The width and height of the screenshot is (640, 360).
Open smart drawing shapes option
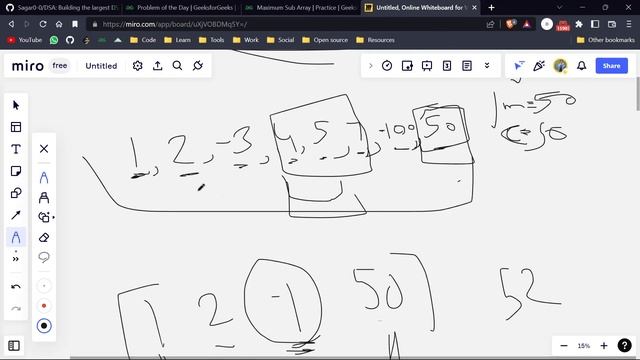[x=45, y=217]
